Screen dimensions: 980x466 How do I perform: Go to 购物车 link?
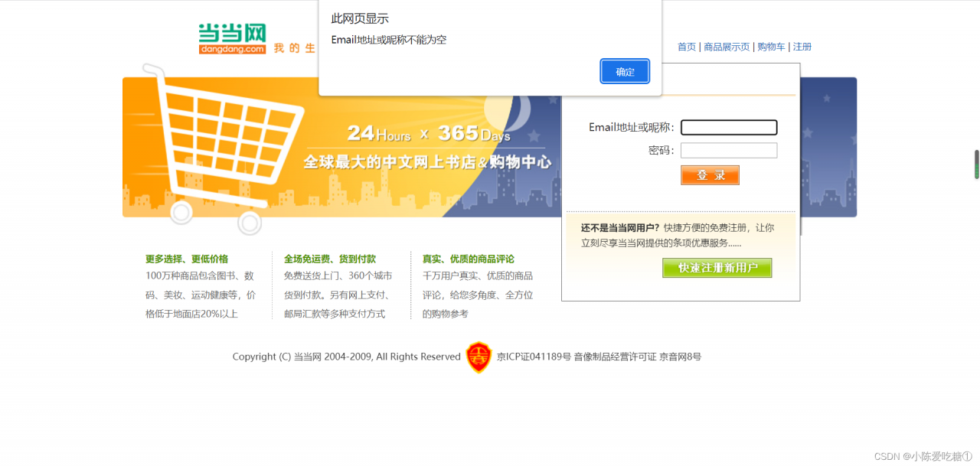coord(771,47)
